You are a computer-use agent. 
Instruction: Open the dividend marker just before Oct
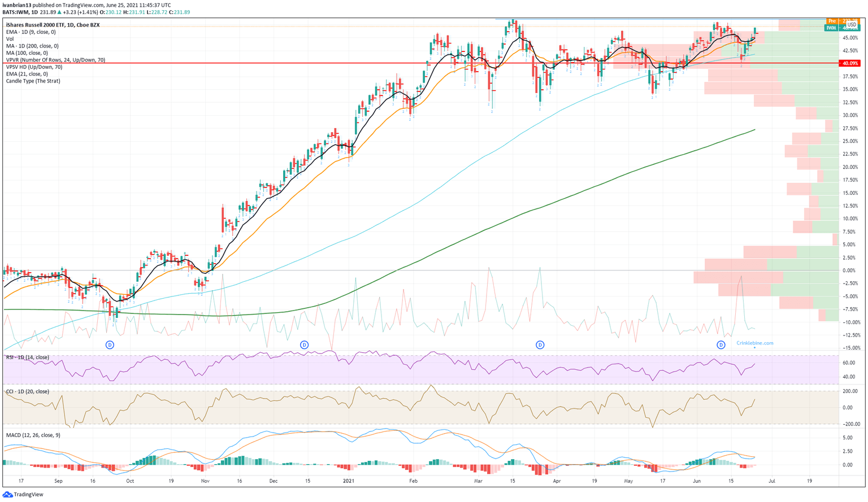tap(110, 344)
